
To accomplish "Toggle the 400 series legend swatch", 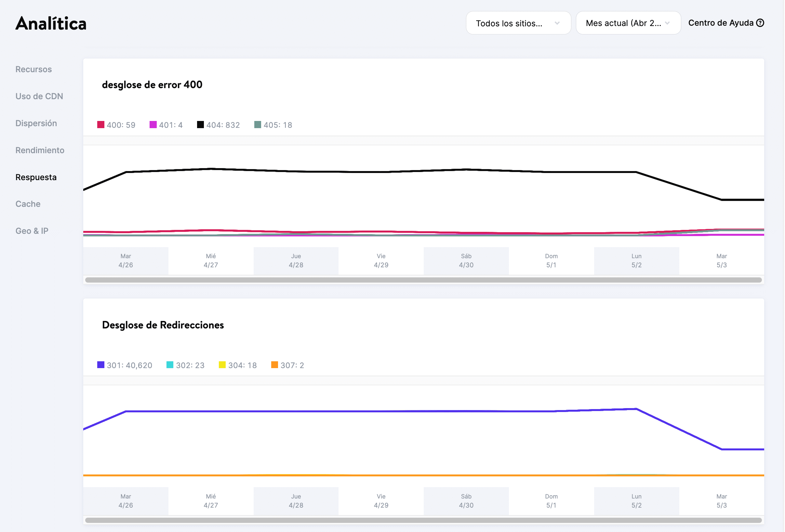I will tap(101, 125).
